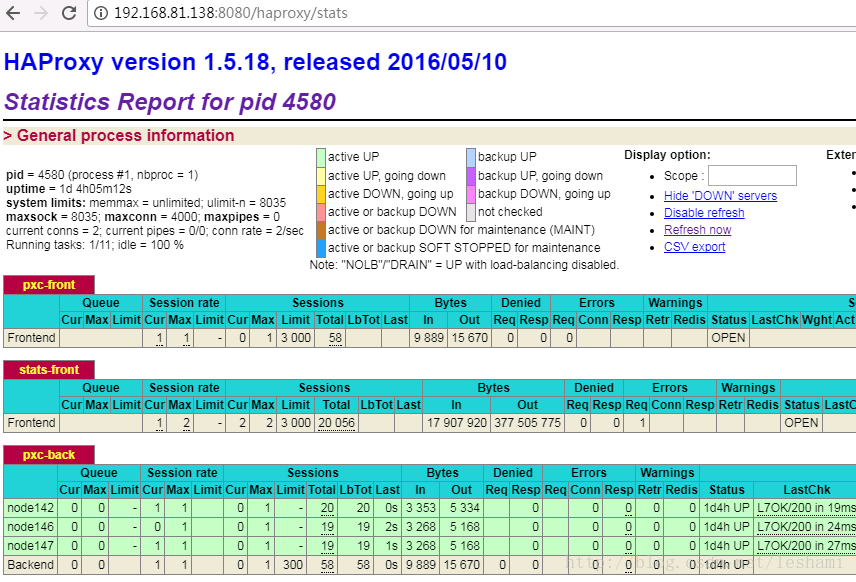Click bytes in 17 907 920 cell
The height and width of the screenshot is (582, 856).
click(457, 423)
